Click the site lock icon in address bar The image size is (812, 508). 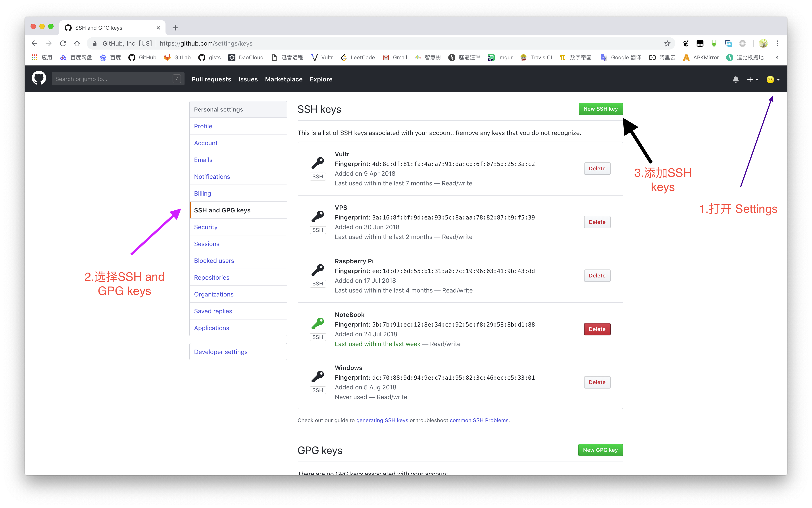(95, 43)
